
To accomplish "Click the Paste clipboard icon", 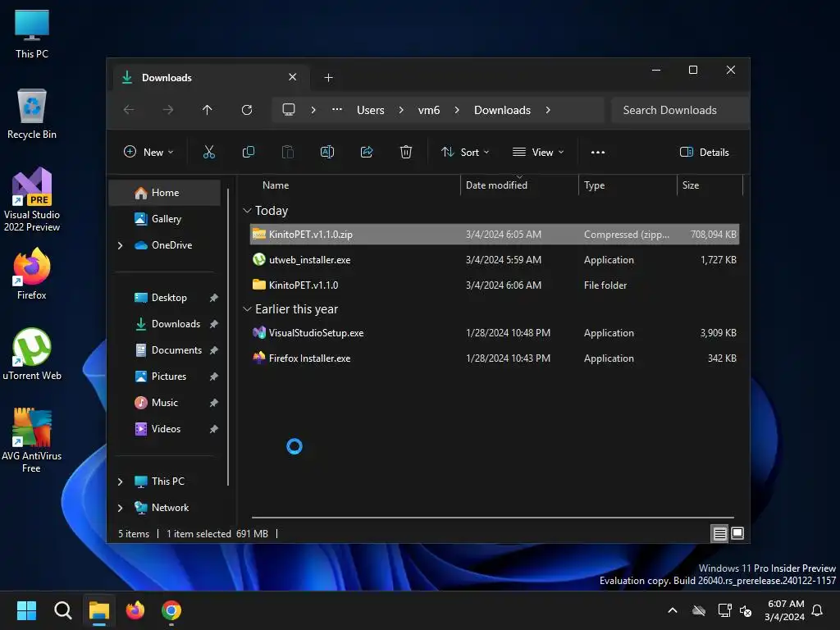I will (x=288, y=152).
